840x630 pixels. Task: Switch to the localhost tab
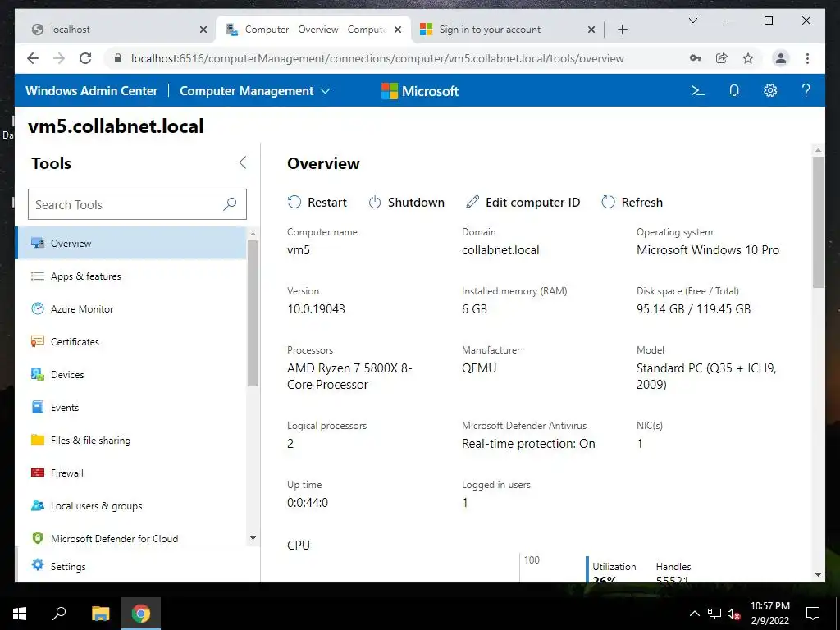[114, 29]
